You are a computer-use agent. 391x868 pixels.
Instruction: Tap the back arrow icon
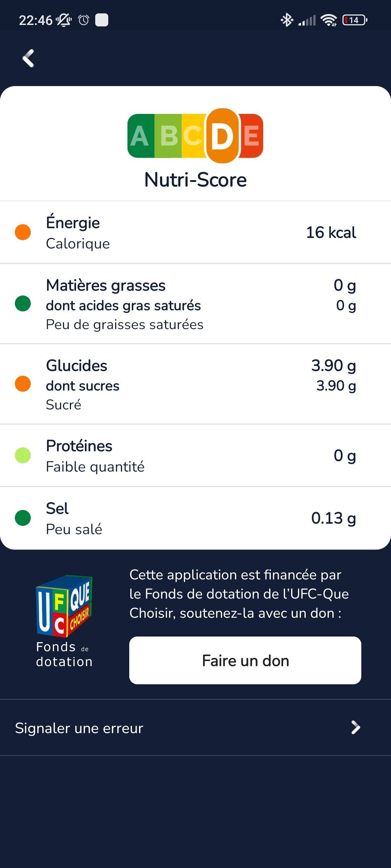click(x=28, y=58)
